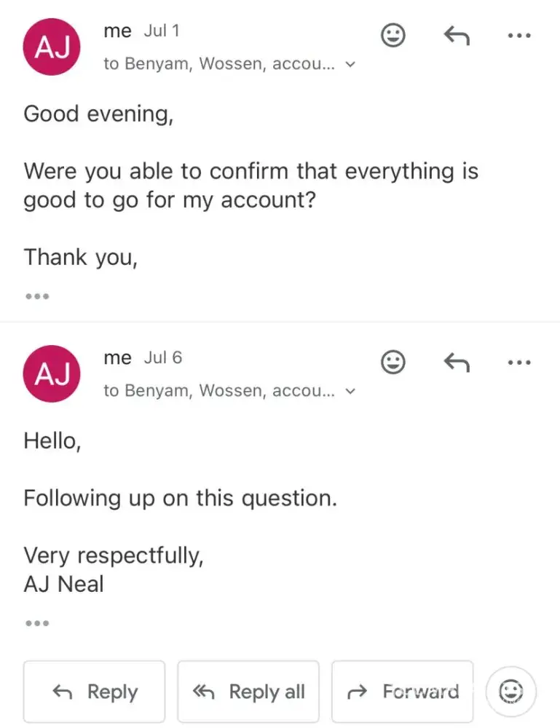Screen dimensions: 560x728
Task: Open AJ avatar on the Jul 1 message
Action: pyautogui.click(x=52, y=47)
